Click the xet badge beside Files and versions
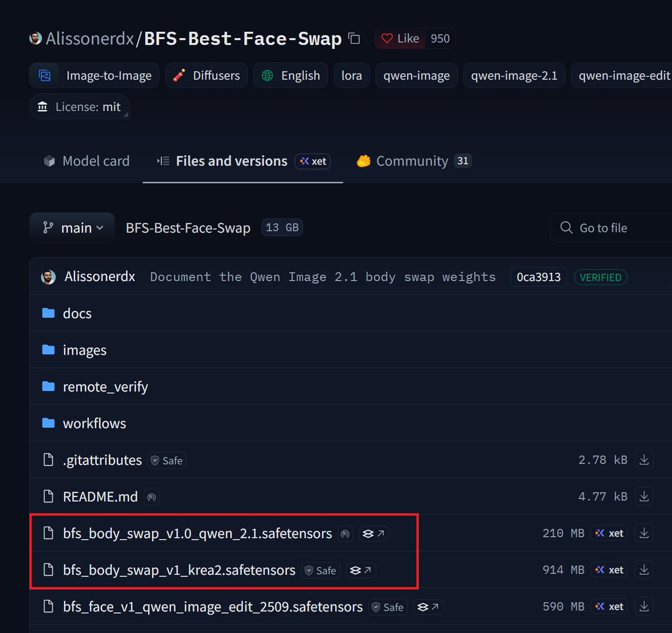672x633 pixels. [312, 161]
